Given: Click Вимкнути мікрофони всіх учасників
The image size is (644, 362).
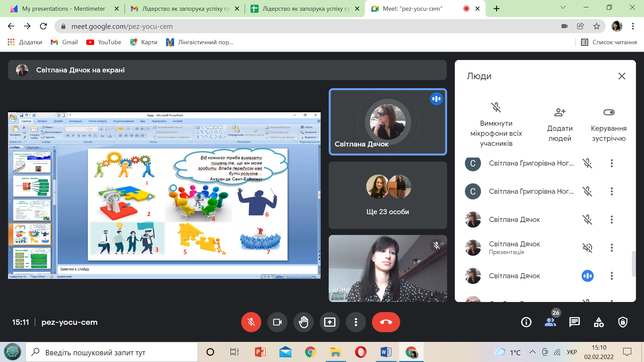Looking at the screenshot, I should click(496, 124).
